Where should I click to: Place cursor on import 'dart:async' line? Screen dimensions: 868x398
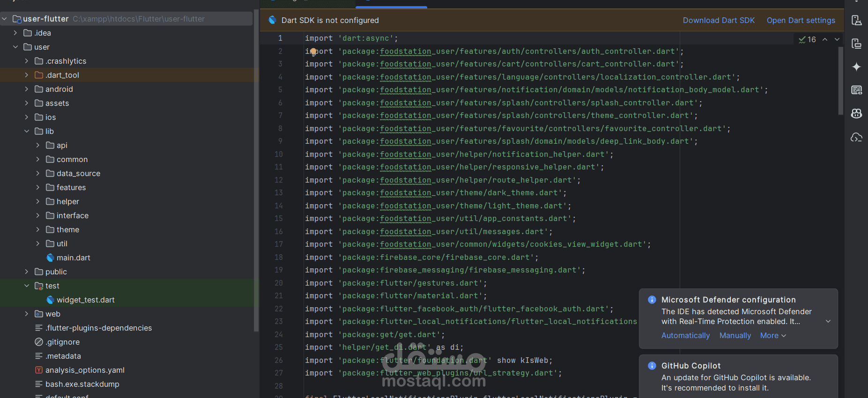tap(351, 38)
